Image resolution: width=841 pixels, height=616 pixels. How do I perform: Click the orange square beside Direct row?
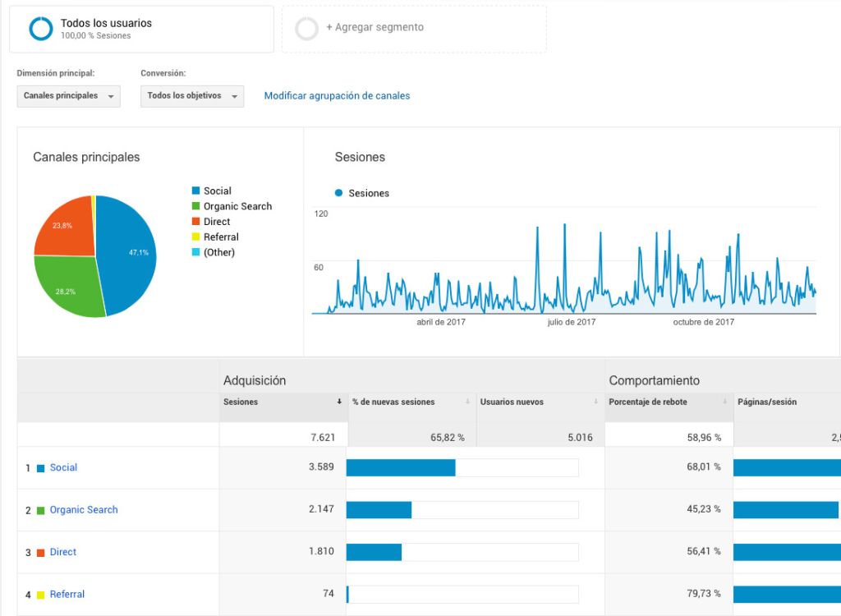40,553
